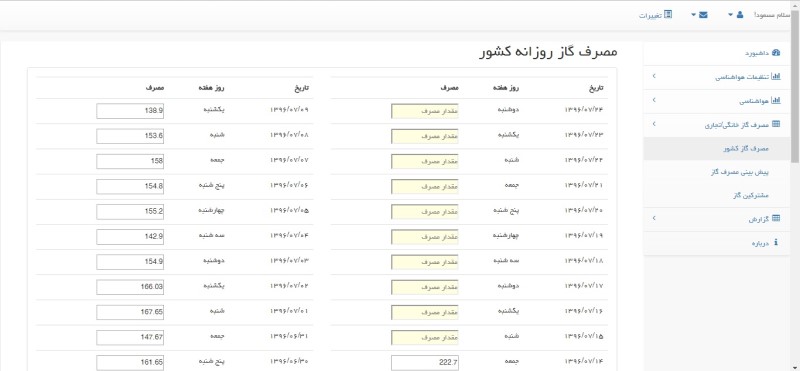
Task: Click the date cell ۱۳۹۶/۰۷/۱۴
Action: tap(584, 361)
